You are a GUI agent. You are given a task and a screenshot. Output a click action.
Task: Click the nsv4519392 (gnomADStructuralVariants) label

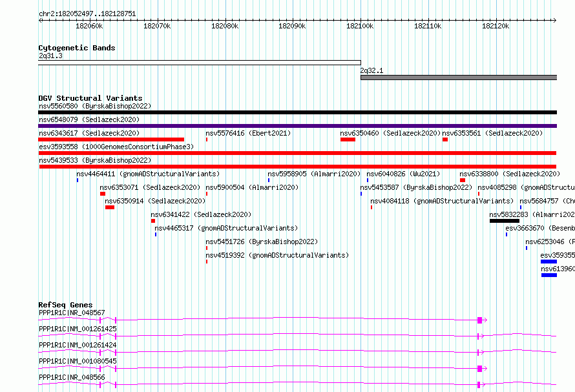[277, 255]
